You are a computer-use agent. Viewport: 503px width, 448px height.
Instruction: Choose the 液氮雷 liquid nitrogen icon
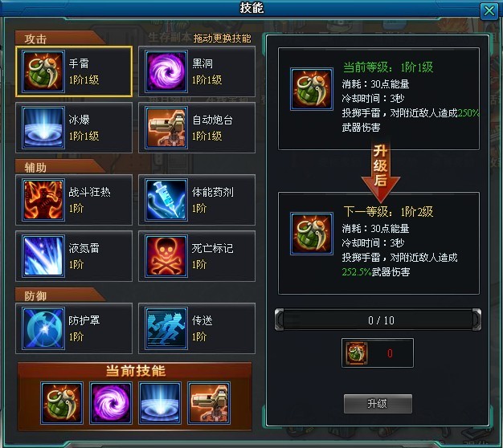click(x=43, y=256)
